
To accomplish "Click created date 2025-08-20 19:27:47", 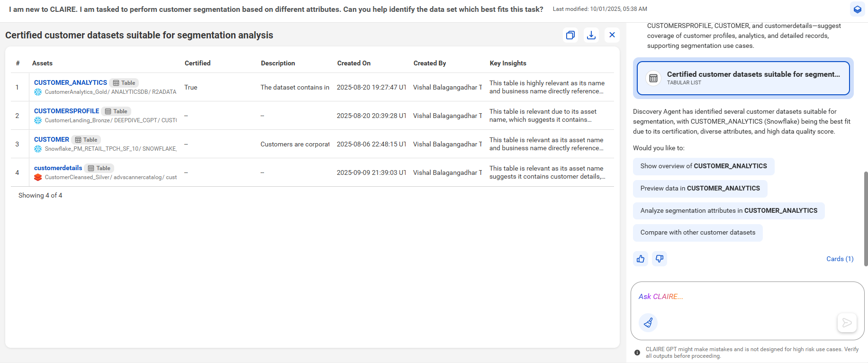I will (371, 87).
